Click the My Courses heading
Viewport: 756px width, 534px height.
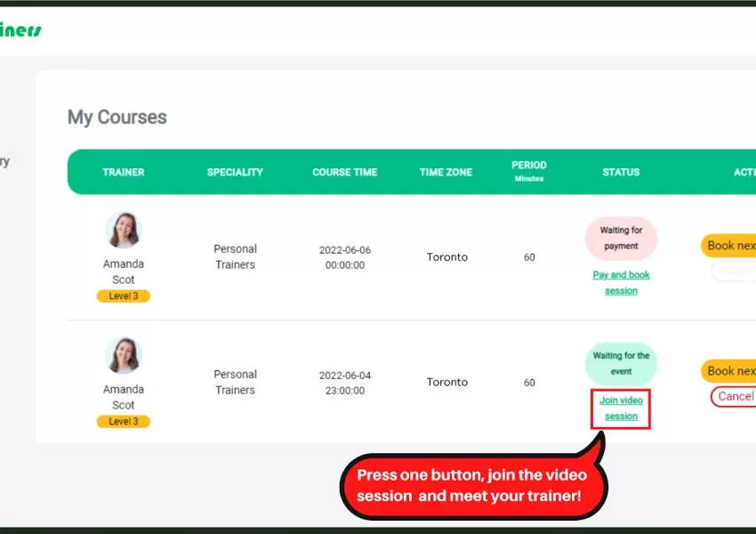(117, 117)
